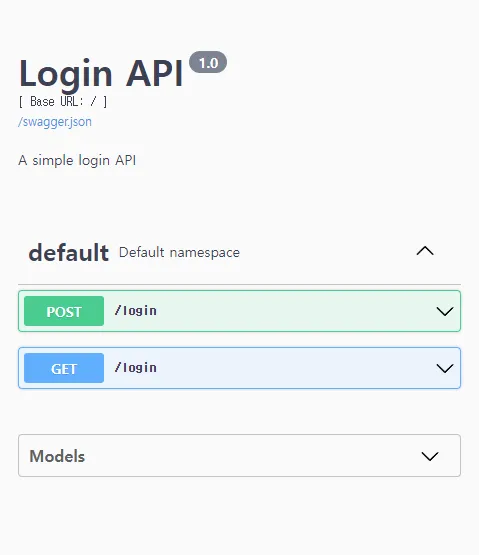479x555 pixels.
Task: Expand GET /login using its down chevron
Action: point(445,368)
